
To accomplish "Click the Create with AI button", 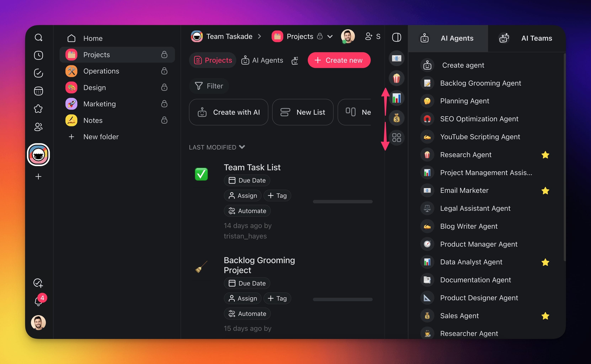I will pyautogui.click(x=228, y=112).
